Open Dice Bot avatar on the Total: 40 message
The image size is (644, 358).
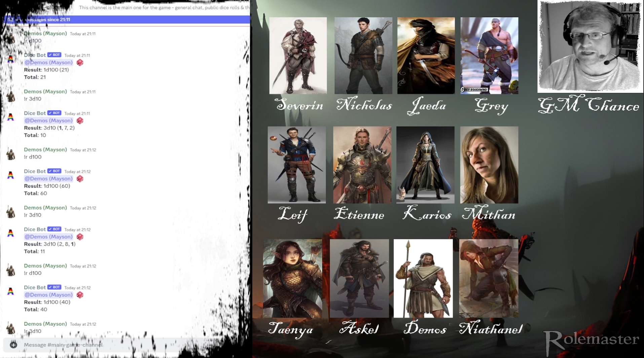point(11,292)
